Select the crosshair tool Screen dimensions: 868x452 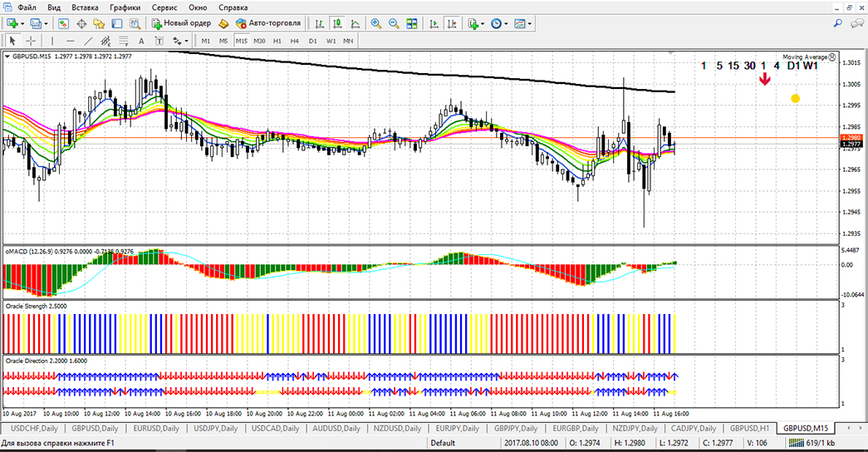coord(31,41)
